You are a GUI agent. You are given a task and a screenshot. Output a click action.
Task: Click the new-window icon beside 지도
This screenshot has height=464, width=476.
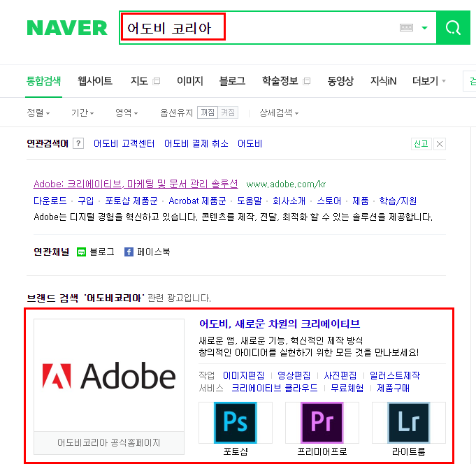click(157, 81)
